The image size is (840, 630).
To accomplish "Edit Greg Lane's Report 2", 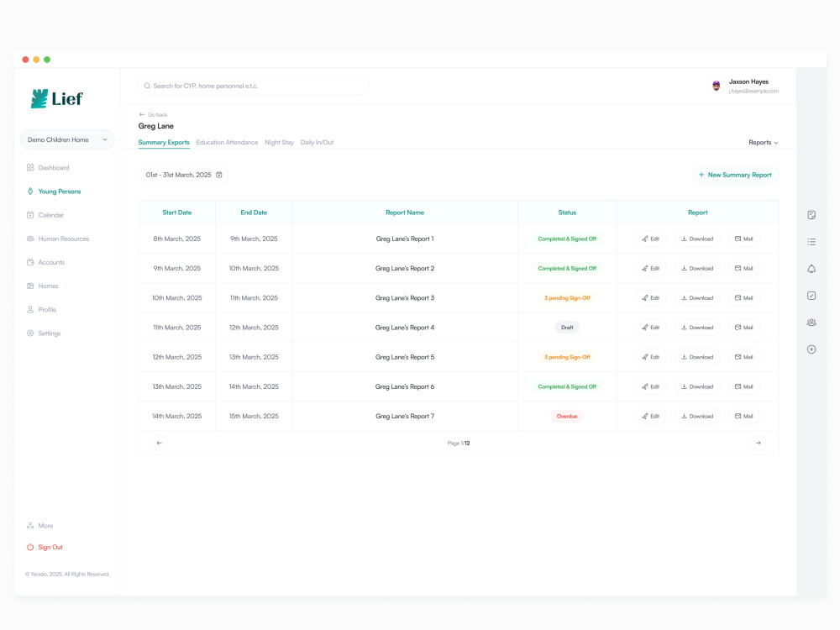I will click(x=651, y=269).
